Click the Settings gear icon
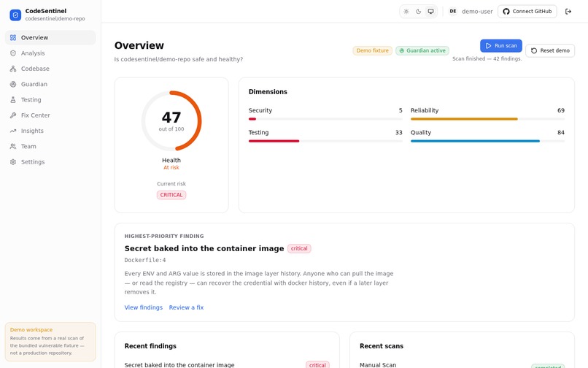This screenshot has height=368, width=588. [13, 162]
